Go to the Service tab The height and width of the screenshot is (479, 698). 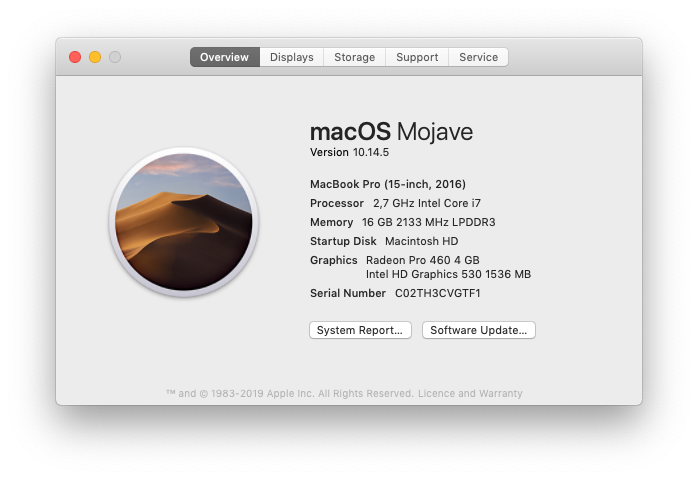click(479, 57)
